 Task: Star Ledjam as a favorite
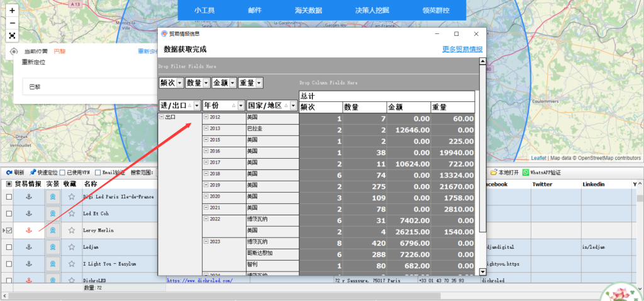pyautogui.click(x=71, y=247)
